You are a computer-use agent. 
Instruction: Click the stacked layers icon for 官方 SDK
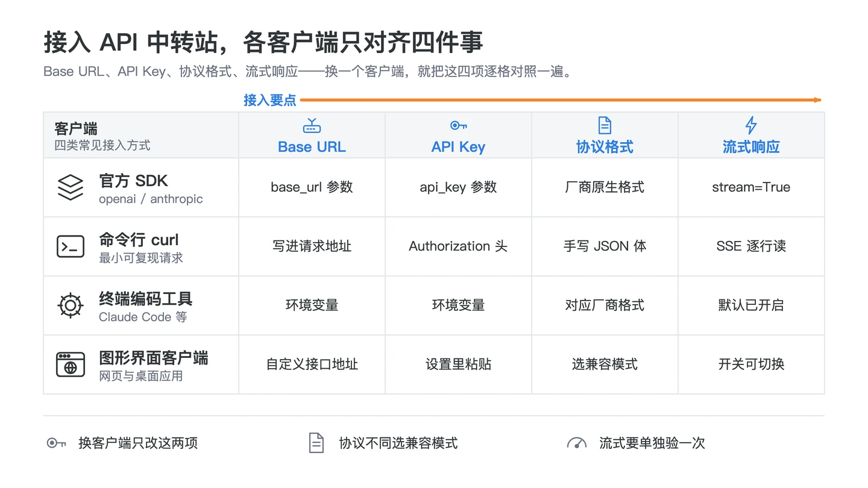click(71, 187)
